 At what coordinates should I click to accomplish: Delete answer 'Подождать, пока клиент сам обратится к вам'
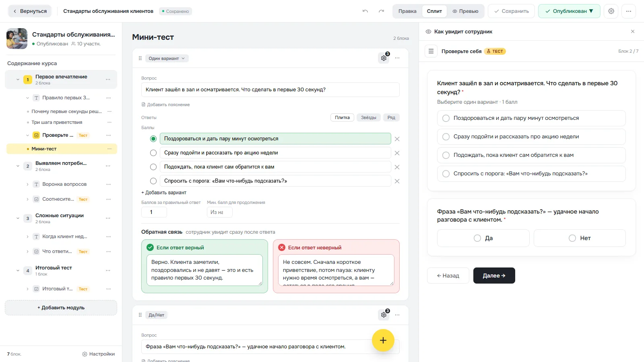pos(397,167)
